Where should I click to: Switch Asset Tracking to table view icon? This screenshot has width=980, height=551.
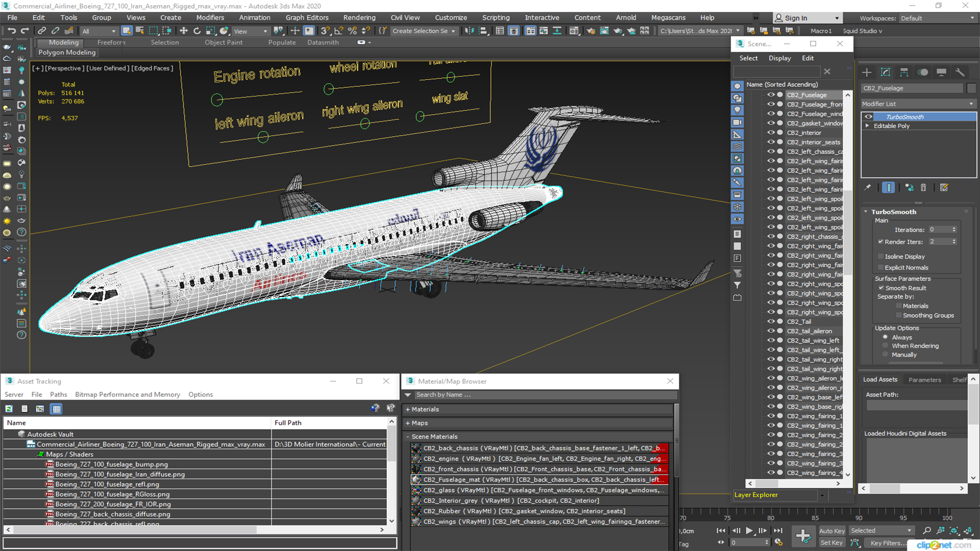click(57, 409)
